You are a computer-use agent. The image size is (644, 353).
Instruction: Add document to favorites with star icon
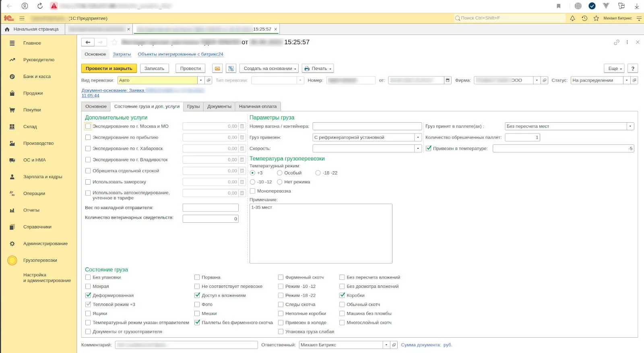tap(114, 42)
